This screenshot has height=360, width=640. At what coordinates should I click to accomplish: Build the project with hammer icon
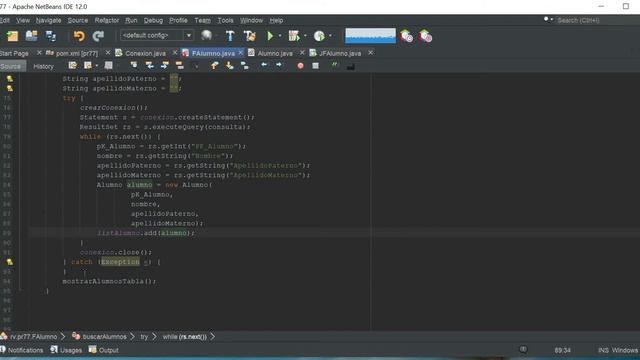(x=230, y=36)
